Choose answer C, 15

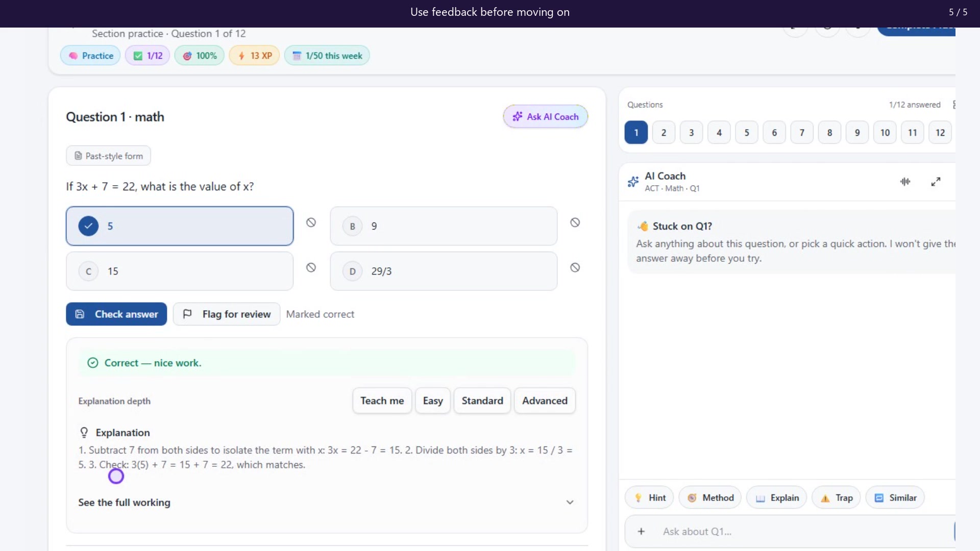point(180,271)
